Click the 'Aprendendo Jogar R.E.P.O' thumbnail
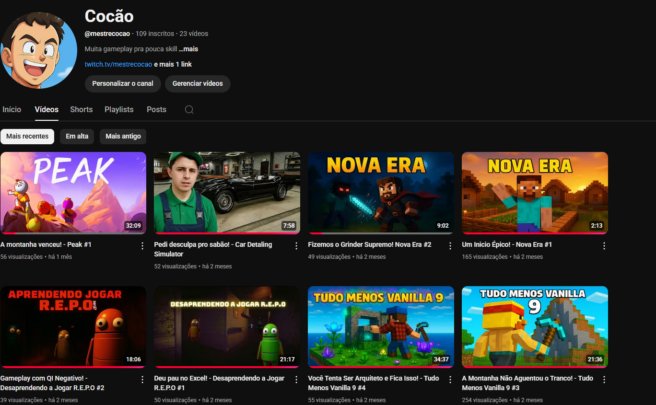This screenshot has width=656, height=405. pos(73,326)
